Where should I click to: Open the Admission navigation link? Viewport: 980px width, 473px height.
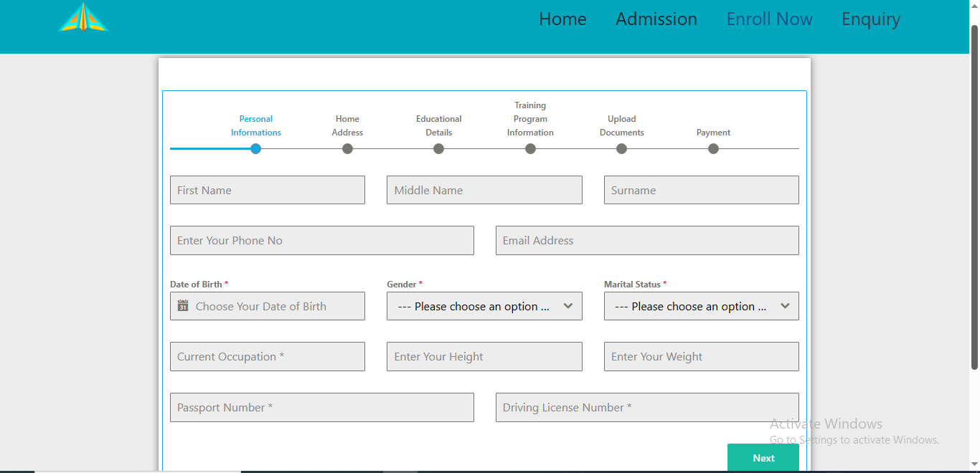click(x=656, y=19)
